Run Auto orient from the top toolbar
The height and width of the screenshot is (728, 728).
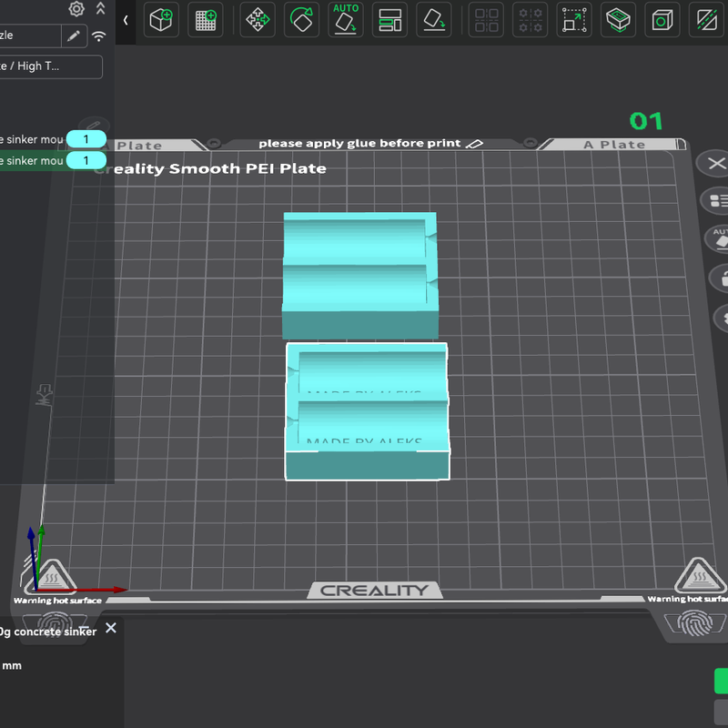346,20
